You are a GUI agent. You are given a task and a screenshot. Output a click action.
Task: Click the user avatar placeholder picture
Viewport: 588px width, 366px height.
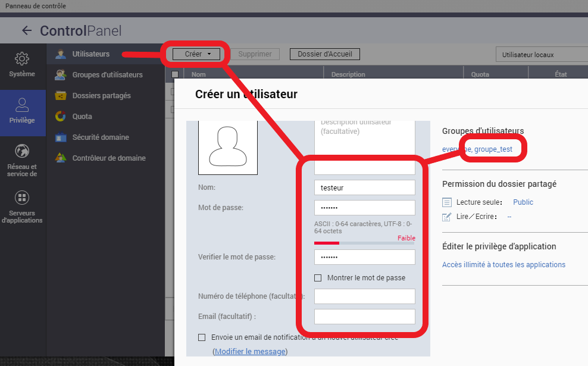click(x=227, y=146)
